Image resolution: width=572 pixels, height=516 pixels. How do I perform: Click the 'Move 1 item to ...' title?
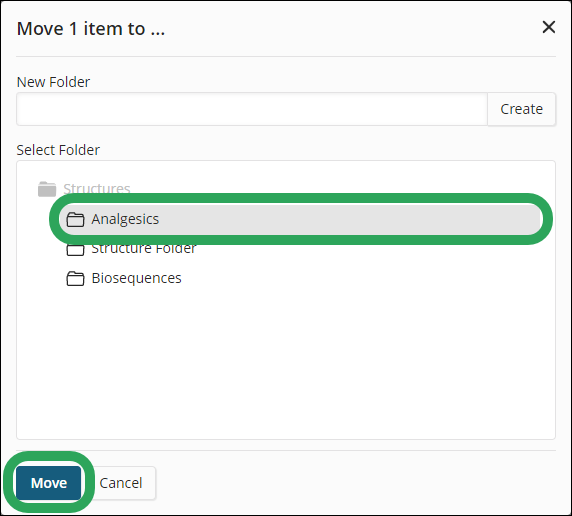click(x=91, y=28)
